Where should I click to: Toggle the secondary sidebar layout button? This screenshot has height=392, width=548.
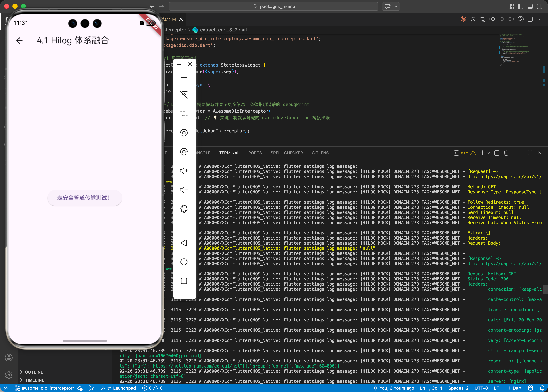click(540, 7)
